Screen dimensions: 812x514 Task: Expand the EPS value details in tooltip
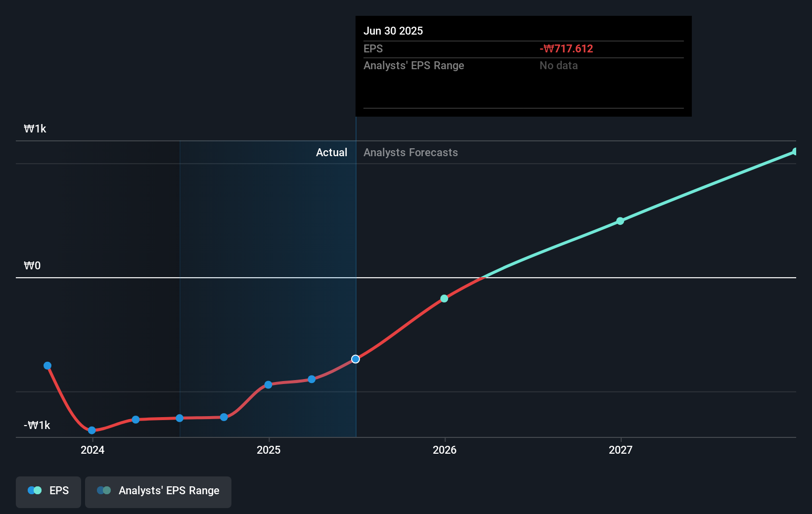(x=566, y=48)
